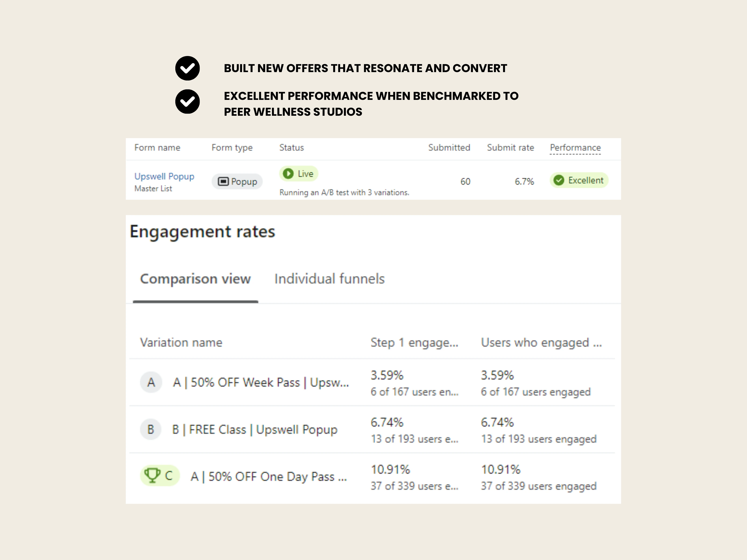Click the Step 1 engage... column header

tap(414, 343)
